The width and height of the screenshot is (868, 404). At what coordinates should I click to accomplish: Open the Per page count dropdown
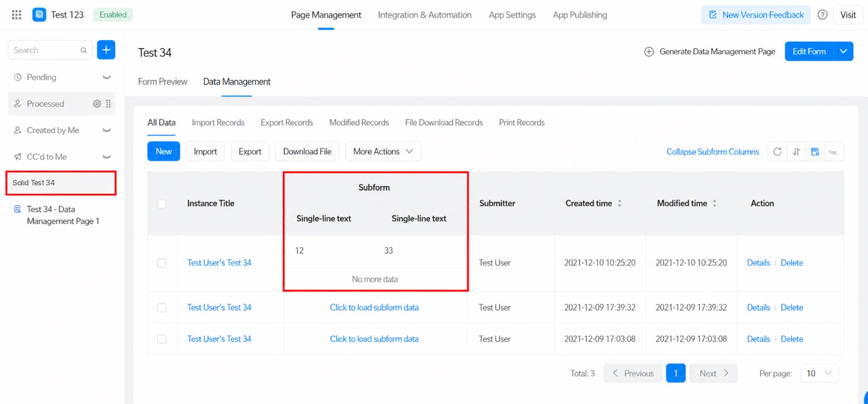click(820, 373)
